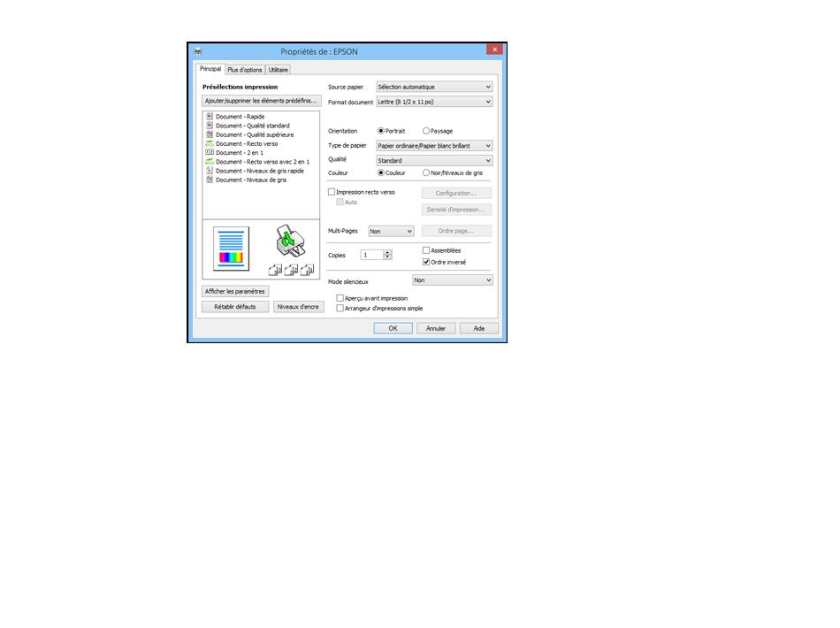Select 'Document - Niveaux de gris rapide'

260,171
